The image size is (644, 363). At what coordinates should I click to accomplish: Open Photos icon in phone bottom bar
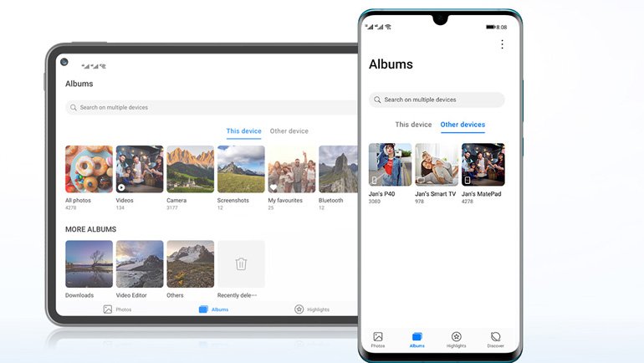[x=378, y=337]
